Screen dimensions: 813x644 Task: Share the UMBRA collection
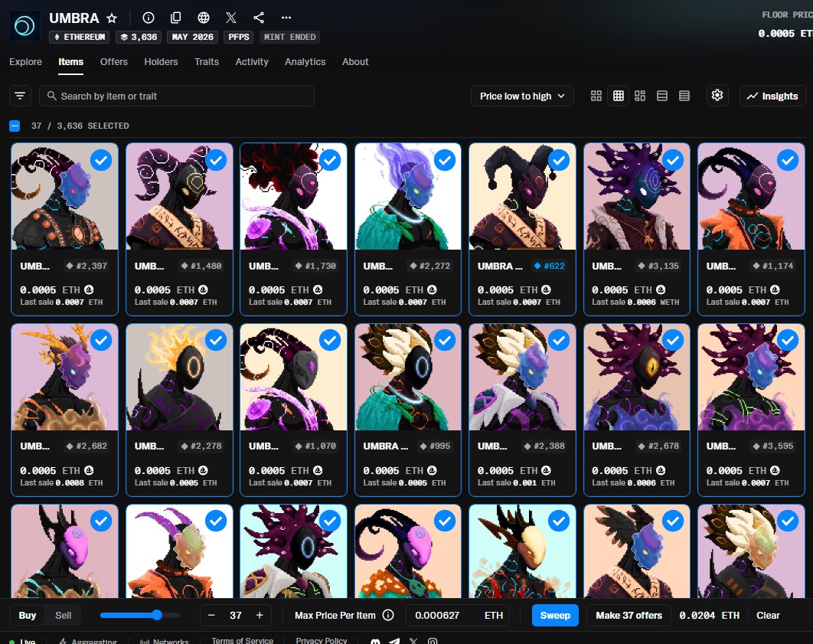259,18
